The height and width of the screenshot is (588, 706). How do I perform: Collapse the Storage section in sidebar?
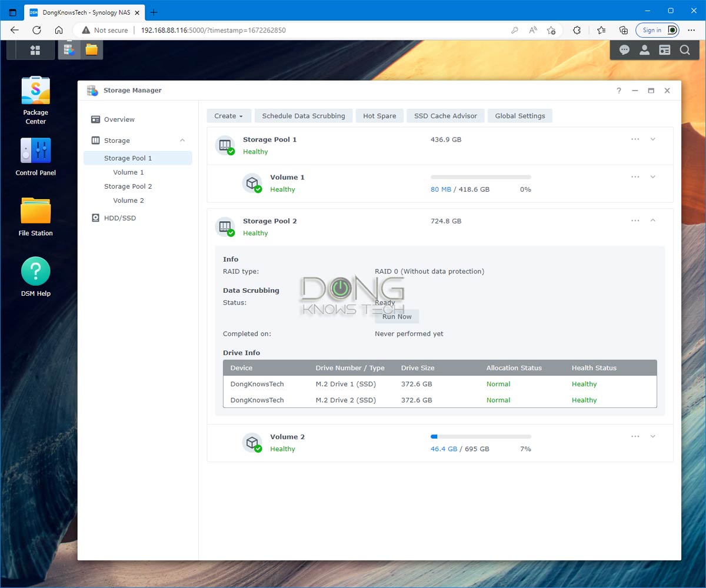coord(182,141)
